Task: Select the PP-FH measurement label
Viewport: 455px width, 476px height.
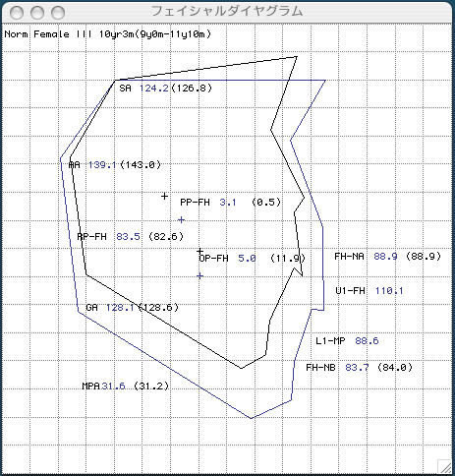Action: (195, 203)
